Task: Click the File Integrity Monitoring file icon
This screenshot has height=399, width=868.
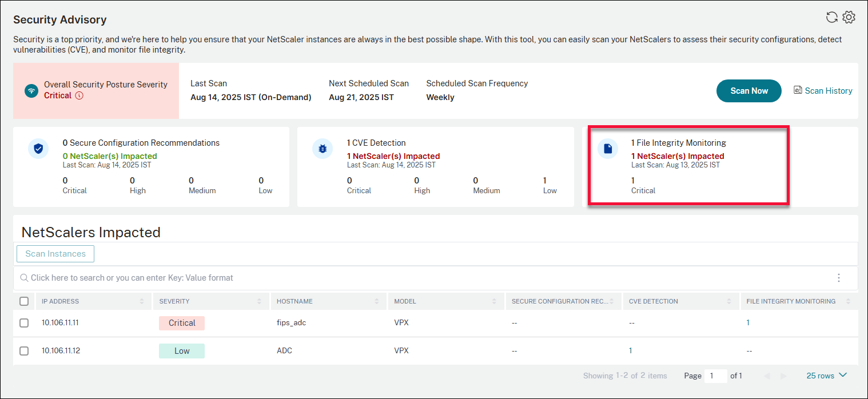Action: pos(608,149)
